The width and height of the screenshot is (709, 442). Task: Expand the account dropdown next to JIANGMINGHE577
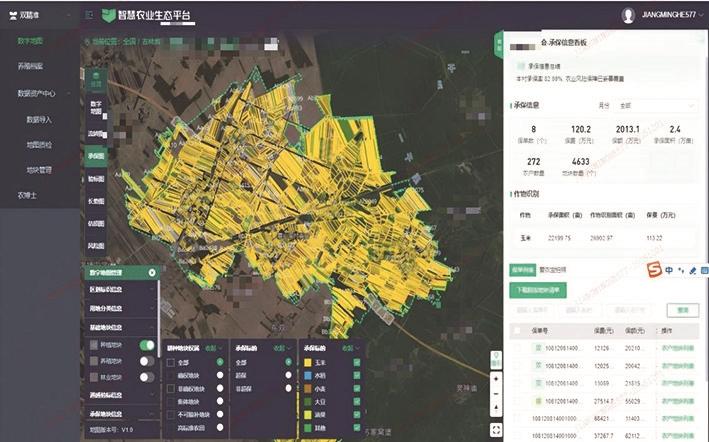pyautogui.click(x=702, y=15)
